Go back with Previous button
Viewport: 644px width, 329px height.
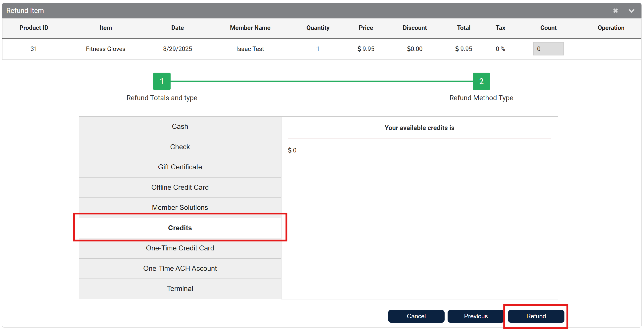(475, 316)
